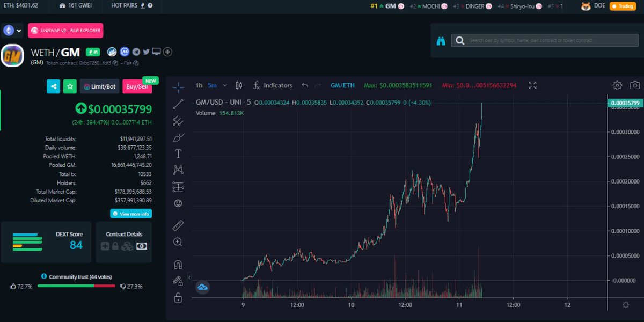The width and height of the screenshot is (644, 322).
Task: Open #3 DINGER hot pair
Action: tap(472, 6)
